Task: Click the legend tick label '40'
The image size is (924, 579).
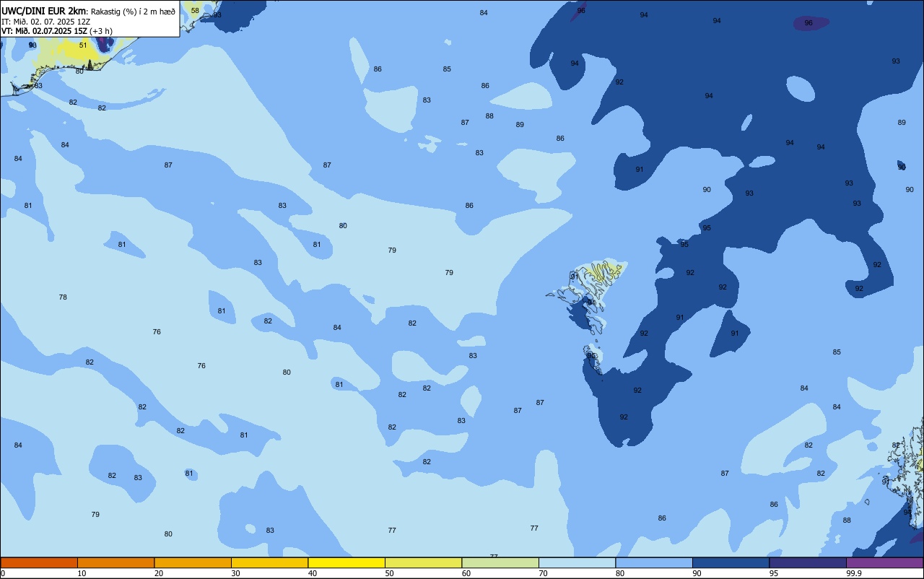Action: tap(313, 573)
